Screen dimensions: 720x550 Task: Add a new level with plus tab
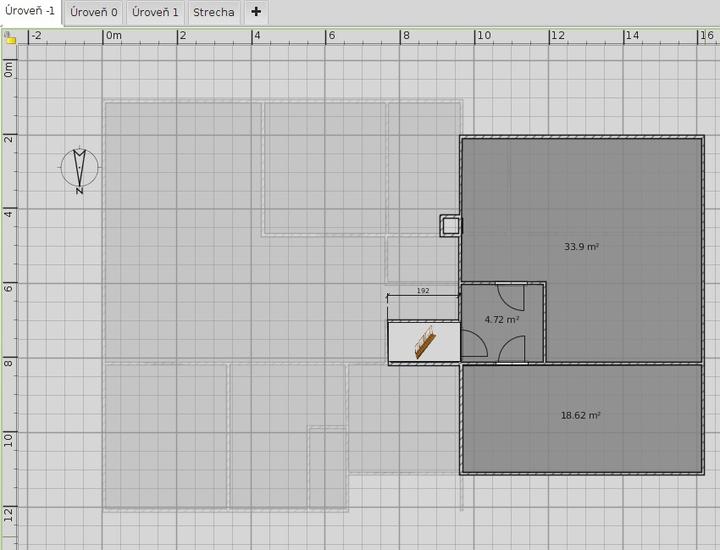pos(256,13)
